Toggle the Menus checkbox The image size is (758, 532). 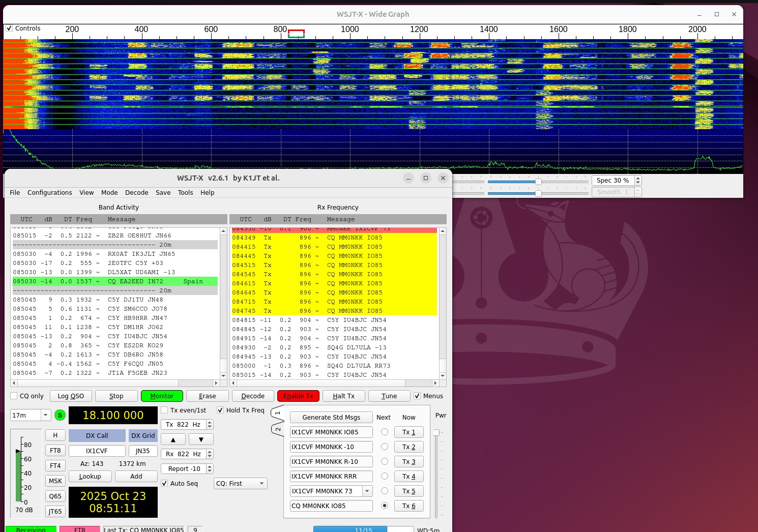417,396
